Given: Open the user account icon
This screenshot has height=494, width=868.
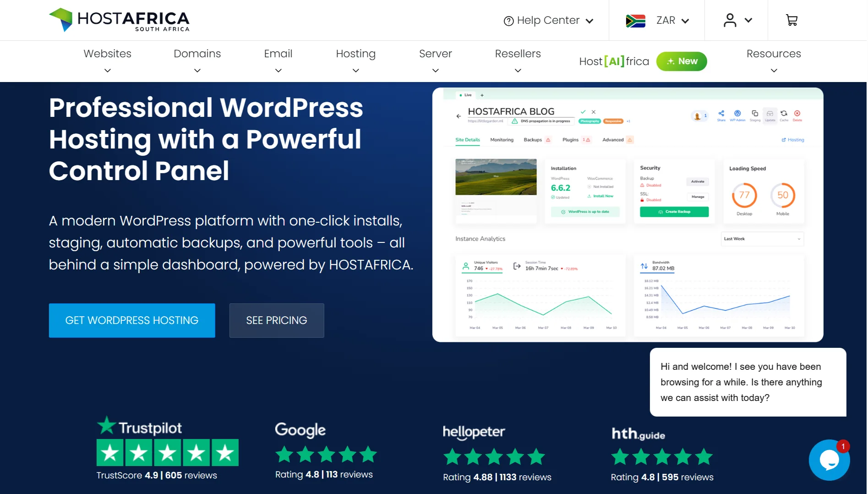Looking at the screenshot, I should (730, 20).
